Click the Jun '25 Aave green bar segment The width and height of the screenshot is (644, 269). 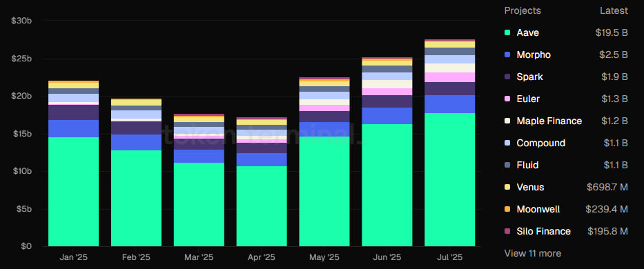point(387,186)
